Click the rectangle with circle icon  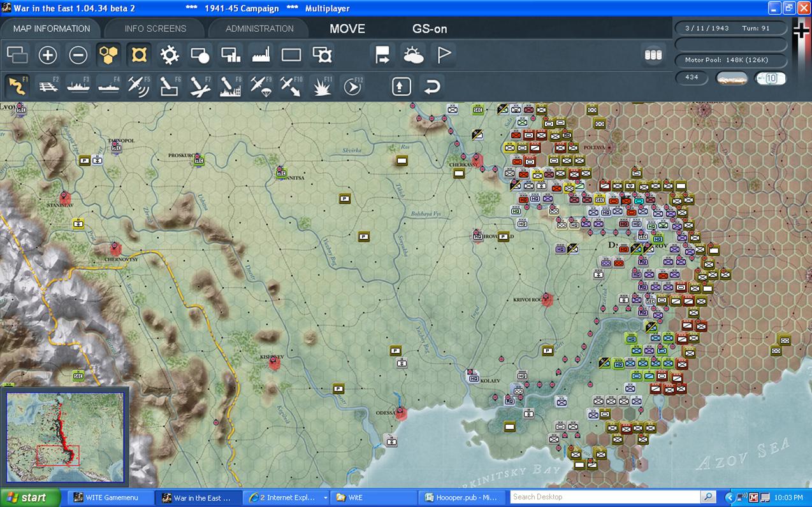[x=200, y=55]
